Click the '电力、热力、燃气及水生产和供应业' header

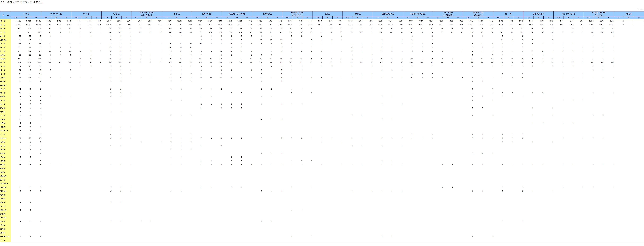pos(147,14)
